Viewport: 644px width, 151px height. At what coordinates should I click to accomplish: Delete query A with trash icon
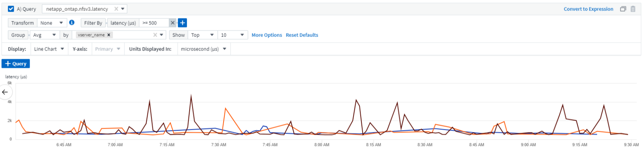click(x=633, y=9)
